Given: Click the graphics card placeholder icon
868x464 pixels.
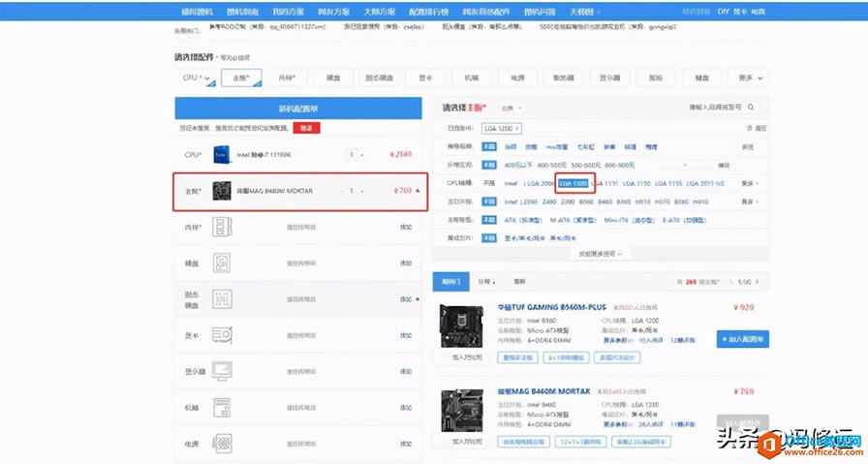Looking at the screenshot, I should pos(222,335).
